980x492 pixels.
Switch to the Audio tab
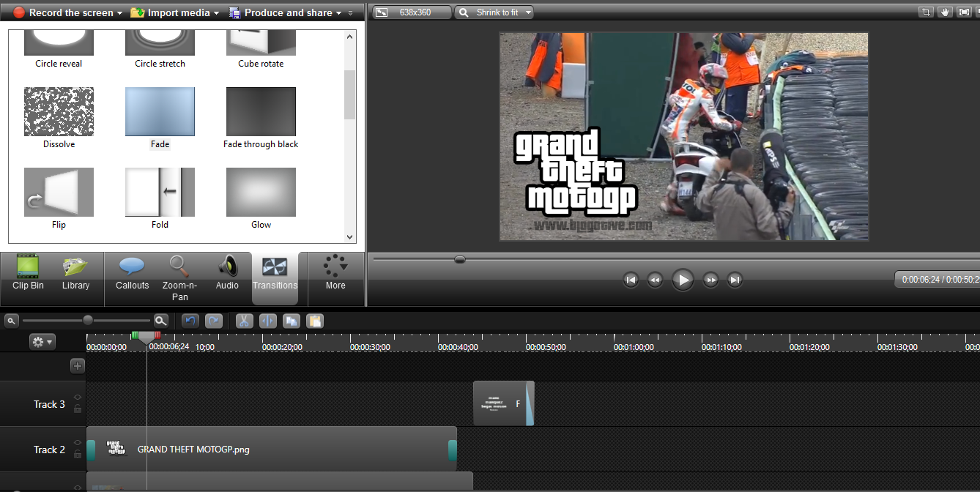coord(227,272)
